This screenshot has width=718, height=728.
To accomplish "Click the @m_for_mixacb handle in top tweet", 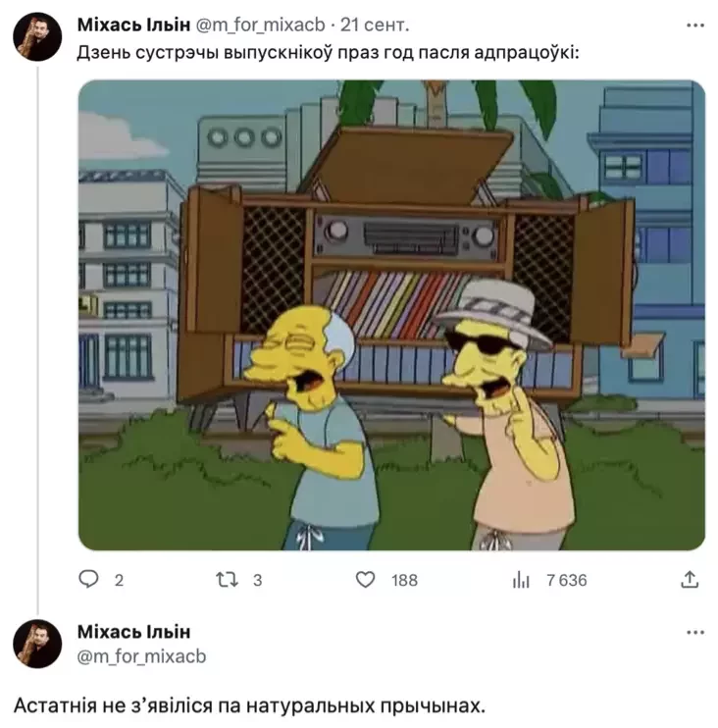I will coord(260,26).
